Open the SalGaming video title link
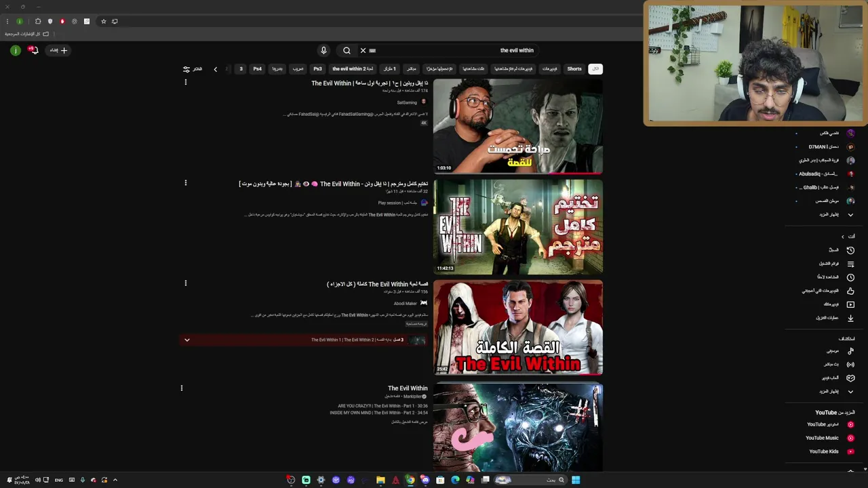Image resolution: width=868 pixels, height=488 pixels. pyautogui.click(x=370, y=83)
